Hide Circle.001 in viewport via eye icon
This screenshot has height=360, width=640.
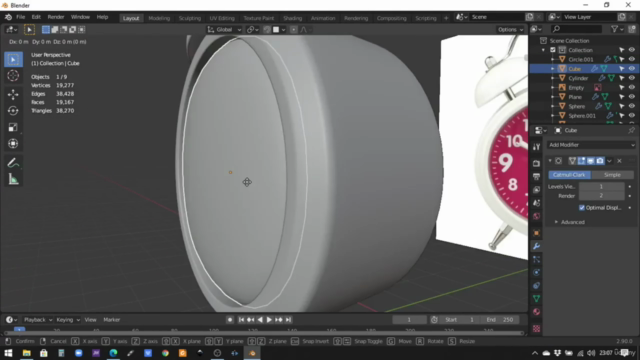[x=631, y=59]
